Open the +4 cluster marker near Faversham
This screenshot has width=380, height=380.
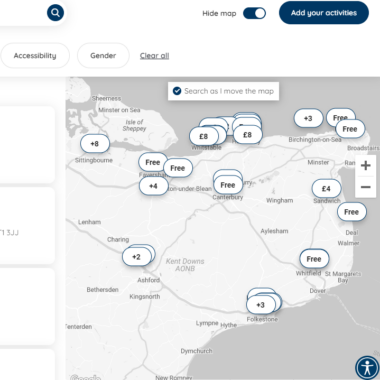pos(153,186)
